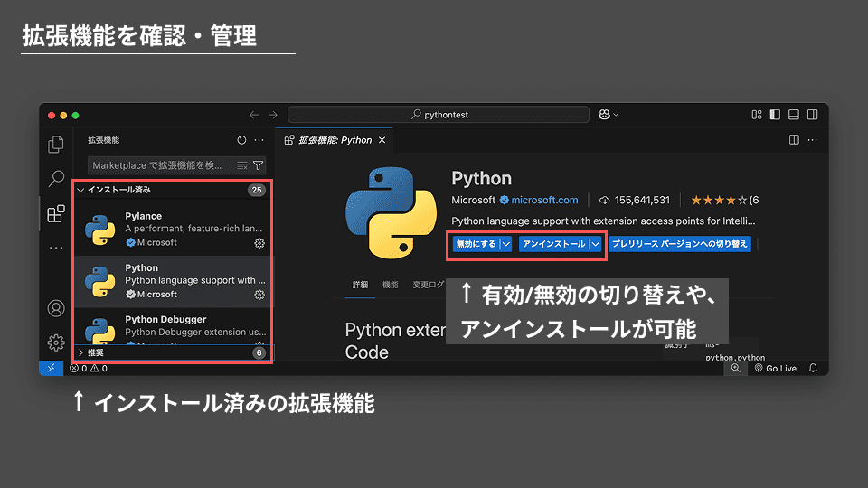Open the Accounts menu icon
The image size is (868, 488).
[x=56, y=308]
